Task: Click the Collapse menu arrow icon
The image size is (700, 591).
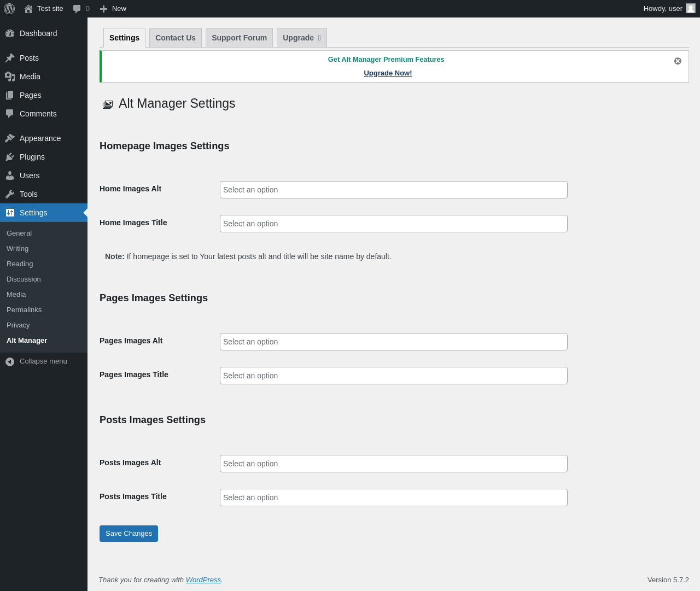Action: point(10,361)
